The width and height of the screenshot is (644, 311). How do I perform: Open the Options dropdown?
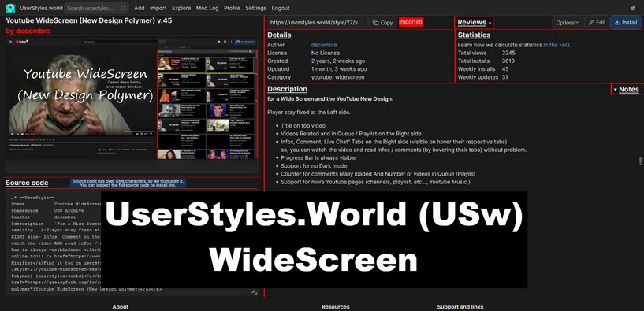pos(568,23)
